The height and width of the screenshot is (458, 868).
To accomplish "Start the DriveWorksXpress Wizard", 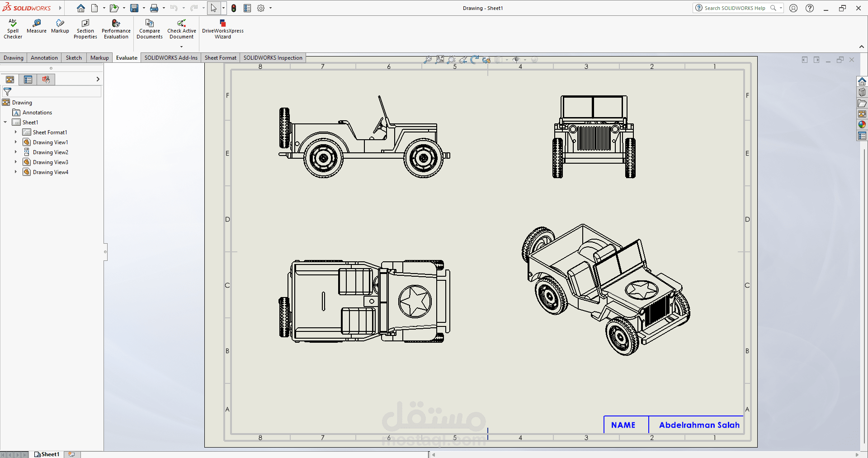I will 222,28.
